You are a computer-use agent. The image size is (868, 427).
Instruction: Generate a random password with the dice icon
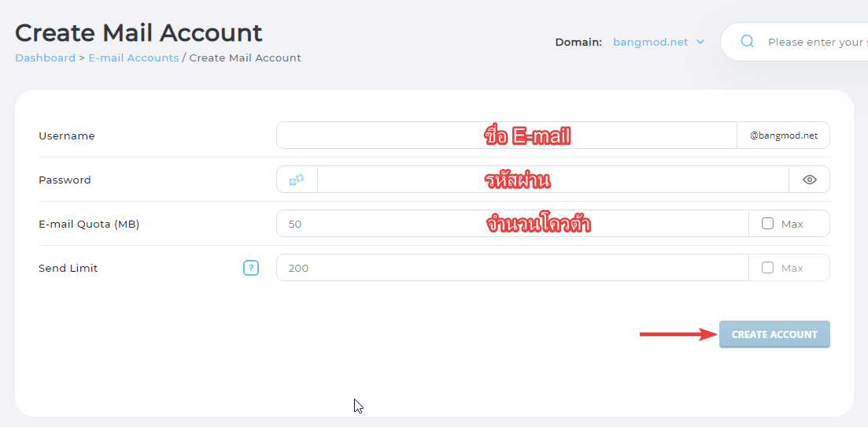click(x=297, y=179)
